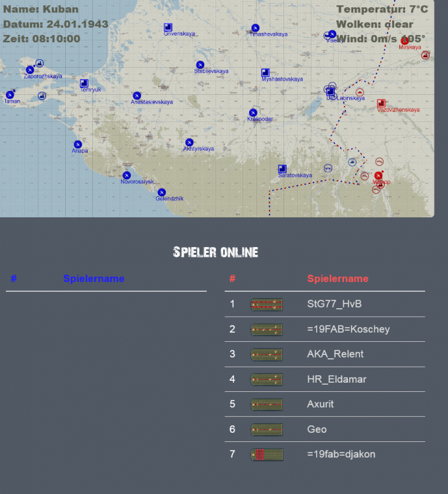Open player AKA_Relent
448x494 pixels.
335,354
